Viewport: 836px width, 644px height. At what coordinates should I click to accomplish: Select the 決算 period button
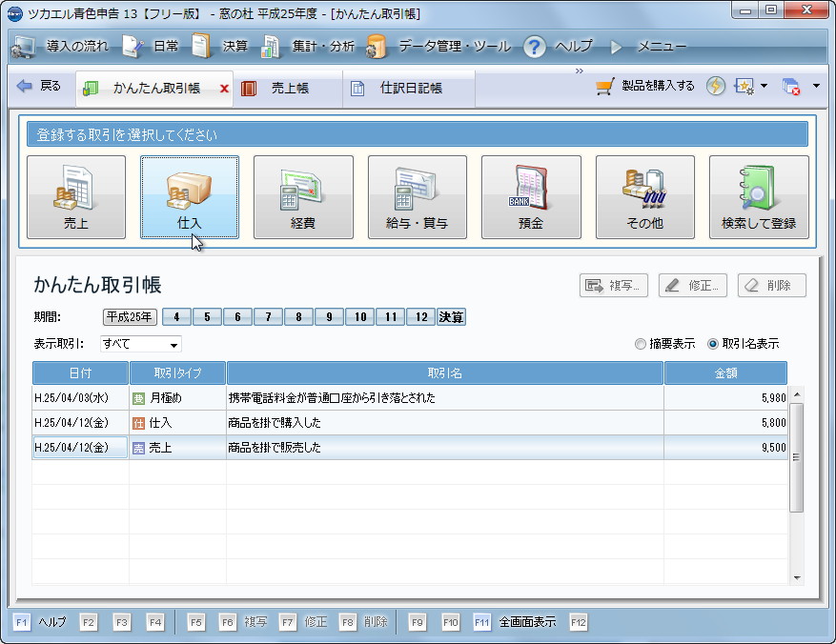pos(451,317)
